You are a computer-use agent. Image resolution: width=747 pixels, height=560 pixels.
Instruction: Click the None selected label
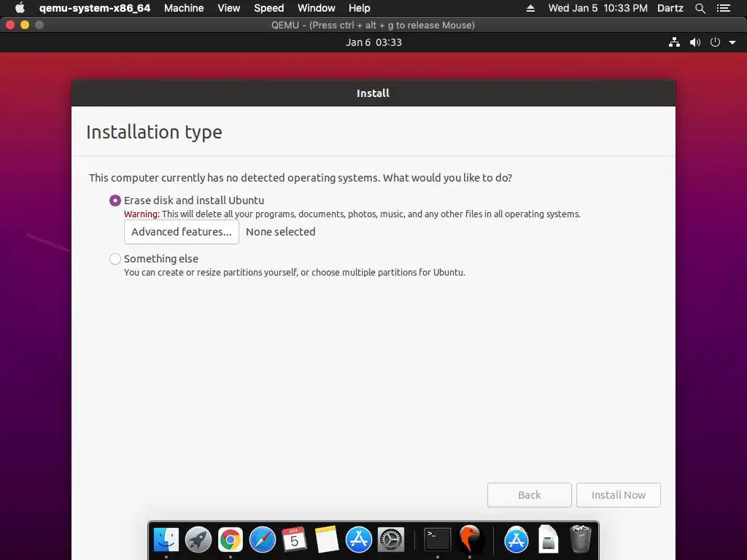[281, 232]
